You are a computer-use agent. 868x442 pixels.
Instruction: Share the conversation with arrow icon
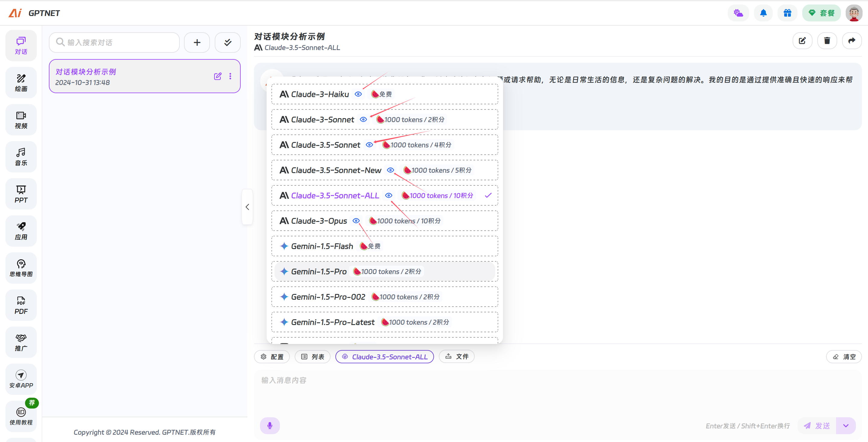(851, 41)
